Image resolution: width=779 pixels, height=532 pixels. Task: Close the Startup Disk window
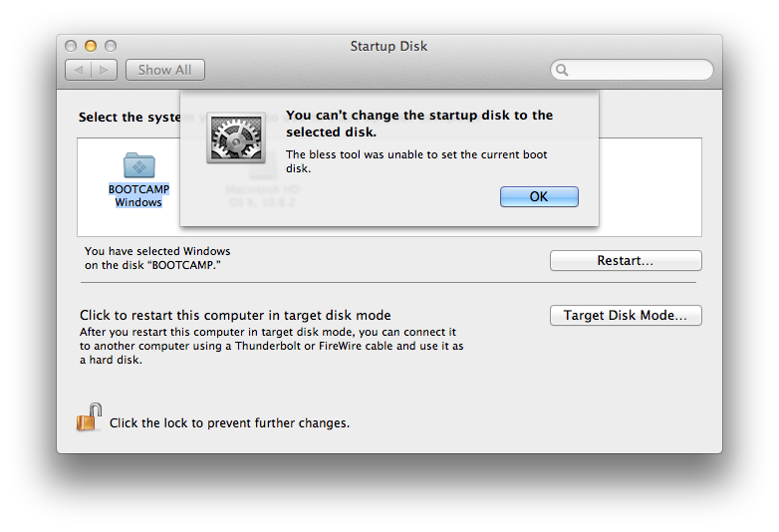tap(71, 46)
